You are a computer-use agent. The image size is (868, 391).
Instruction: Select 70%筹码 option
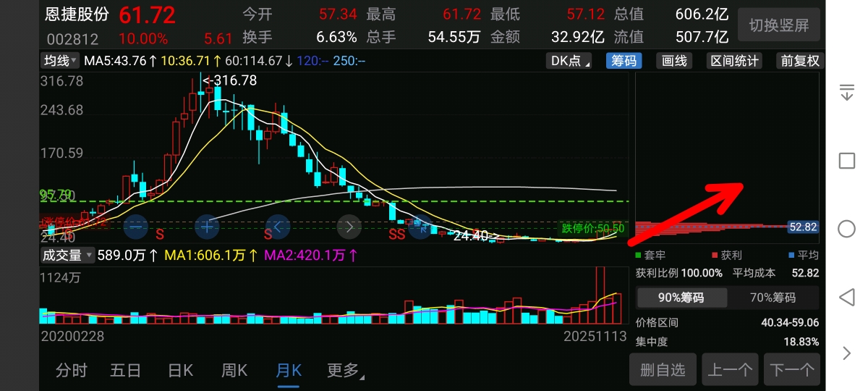(773, 297)
